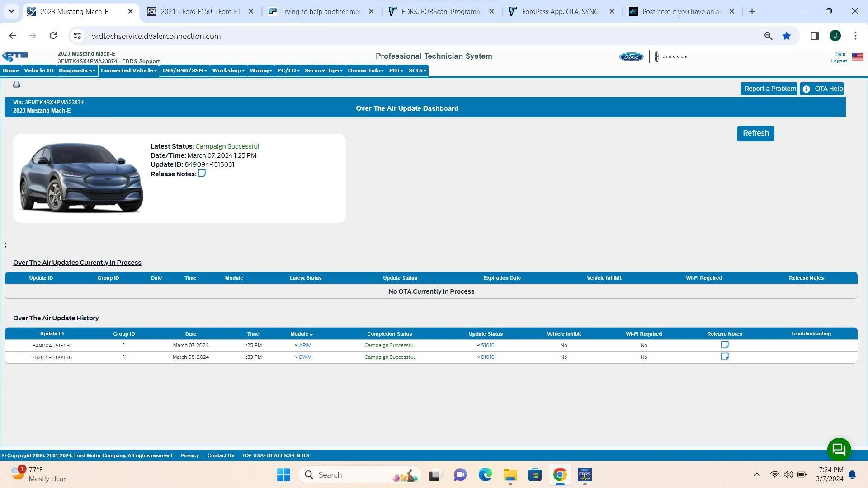Open the Vehicle ID menu item
The image size is (868, 488).
coord(39,70)
